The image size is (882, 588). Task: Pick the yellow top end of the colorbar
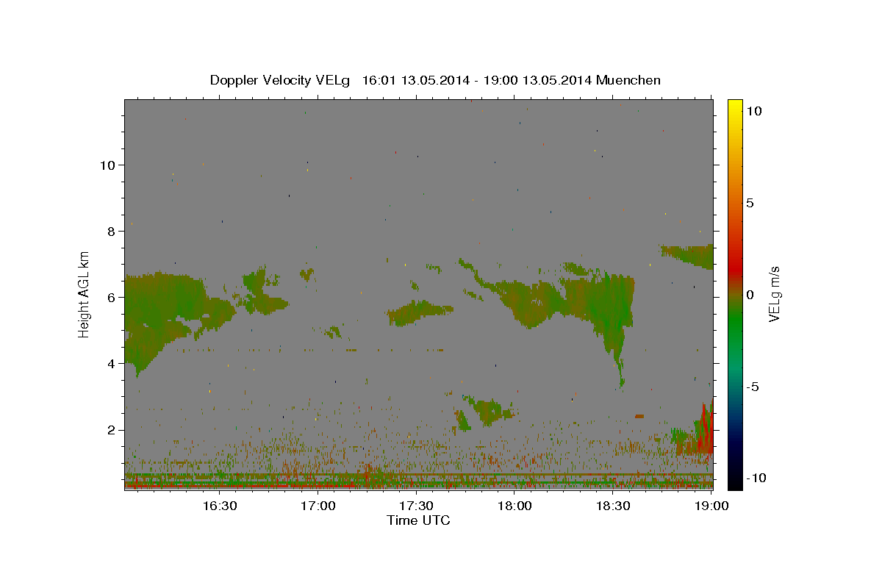[x=734, y=104]
